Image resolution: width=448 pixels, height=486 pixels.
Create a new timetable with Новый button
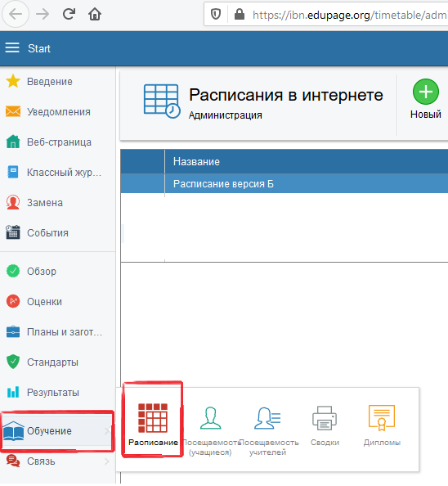click(x=426, y=99)
